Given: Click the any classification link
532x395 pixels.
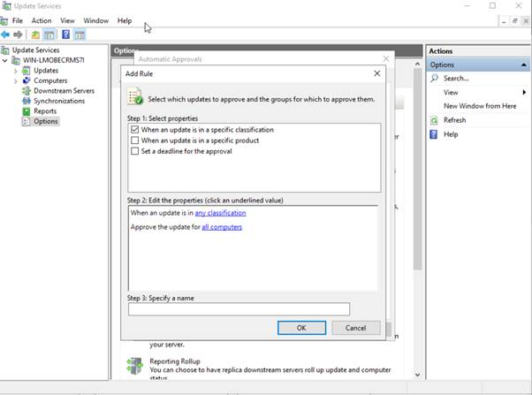Looking at the screenshot, I should (221, 213).
